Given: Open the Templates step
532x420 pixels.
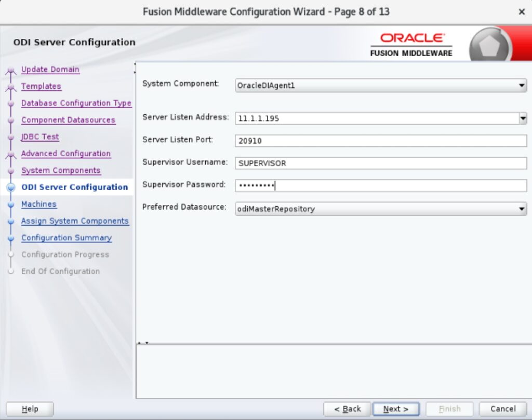Looking at the screenshot, I should tap(41, 87).
